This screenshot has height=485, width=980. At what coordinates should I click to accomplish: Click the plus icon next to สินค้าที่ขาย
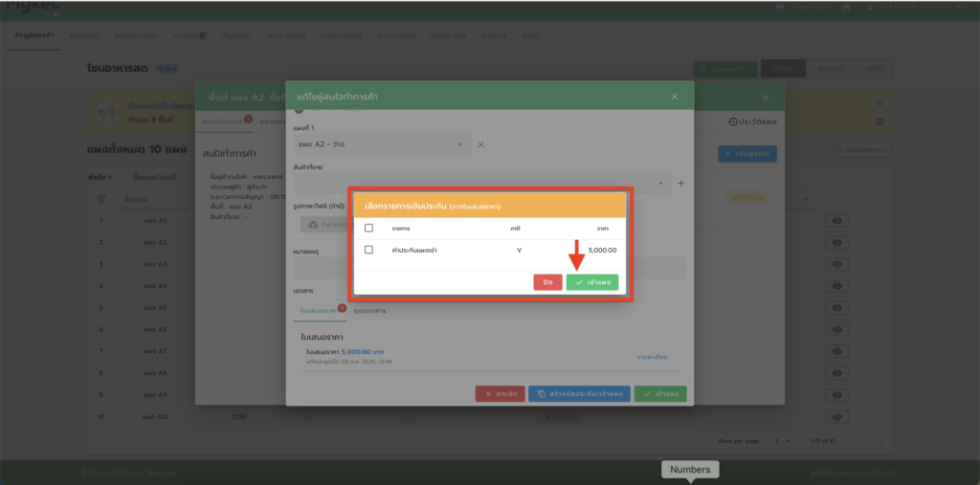tap(681, 183)
